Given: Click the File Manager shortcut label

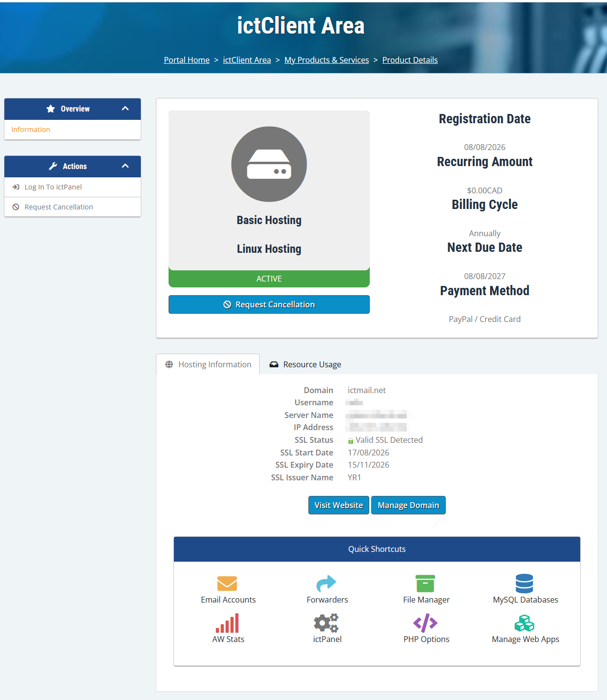Looking at the screenshot, I should click(426, 600).
